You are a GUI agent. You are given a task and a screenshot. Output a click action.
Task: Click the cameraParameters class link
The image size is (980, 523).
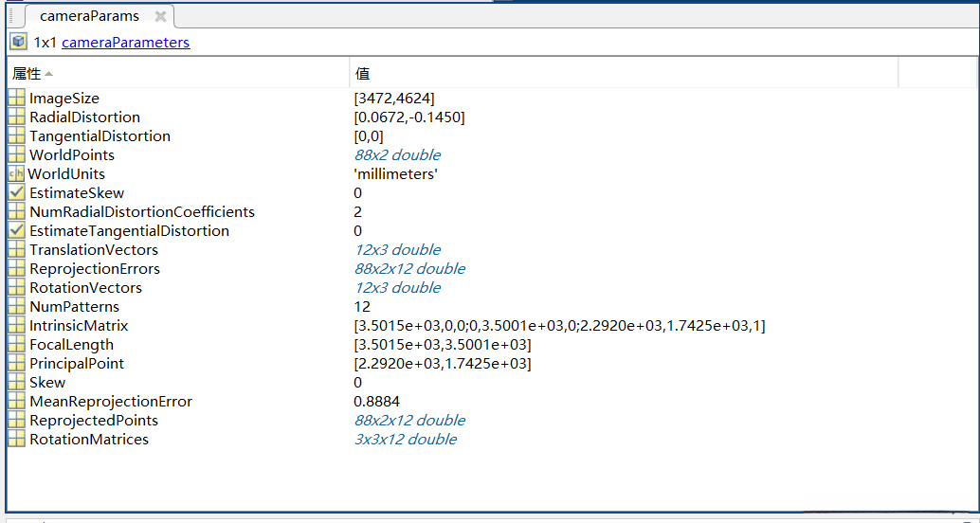(125, 43)
